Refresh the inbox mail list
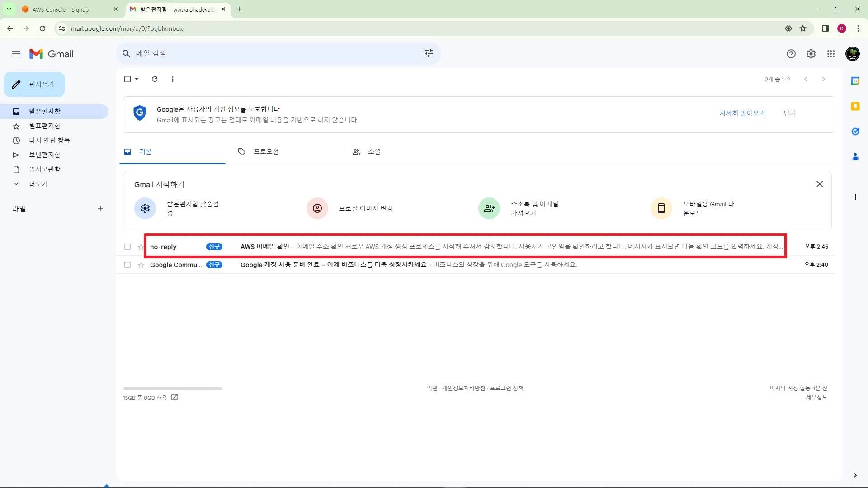 (x=155, y=79)
